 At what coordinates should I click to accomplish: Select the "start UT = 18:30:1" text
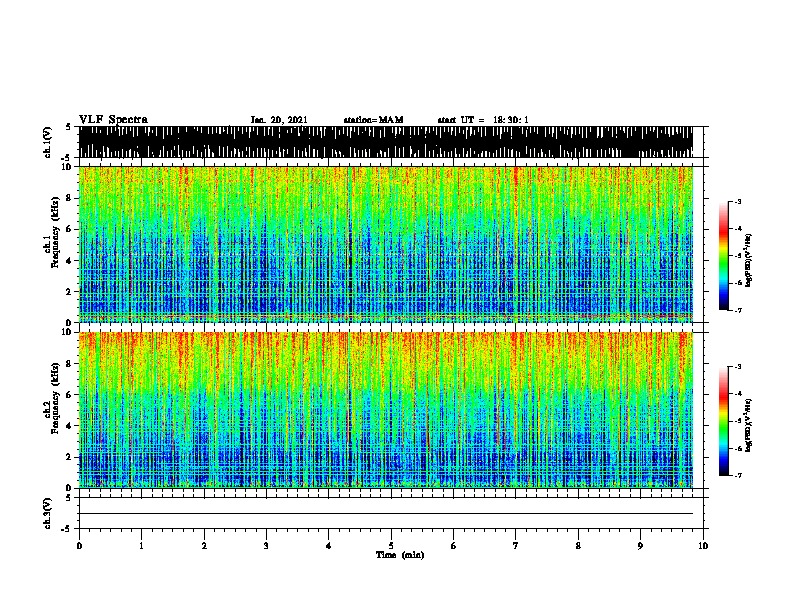[x=483, y=120]
